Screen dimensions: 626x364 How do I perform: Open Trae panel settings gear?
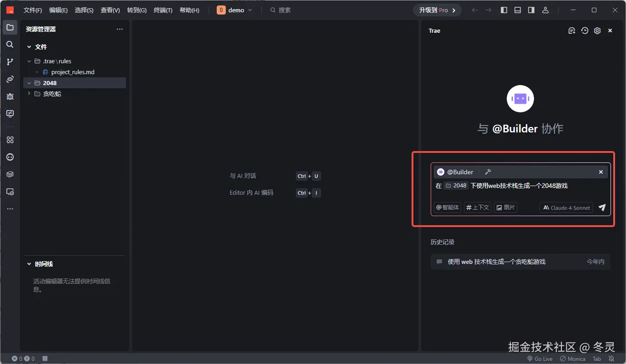pyautogui.click(x=597, y=30)
